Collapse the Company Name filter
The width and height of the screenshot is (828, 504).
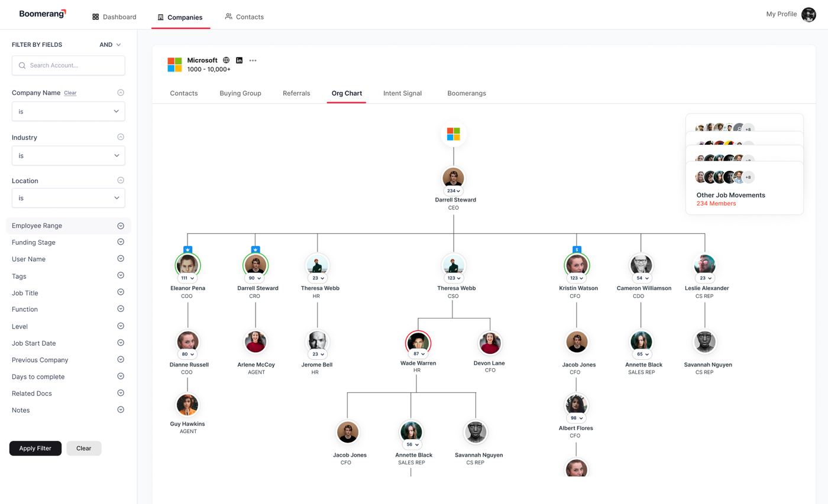[x=121, y=93]
